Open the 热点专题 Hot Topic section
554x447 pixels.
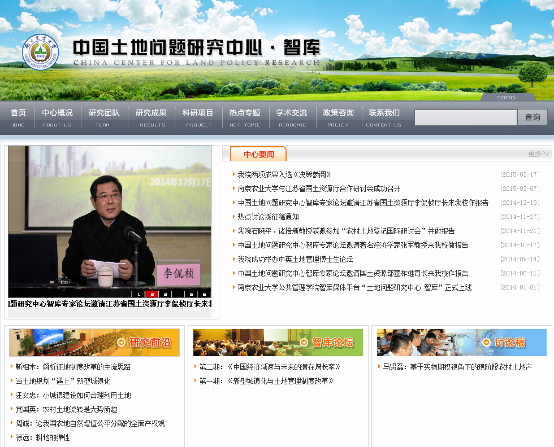click(245, 117)
